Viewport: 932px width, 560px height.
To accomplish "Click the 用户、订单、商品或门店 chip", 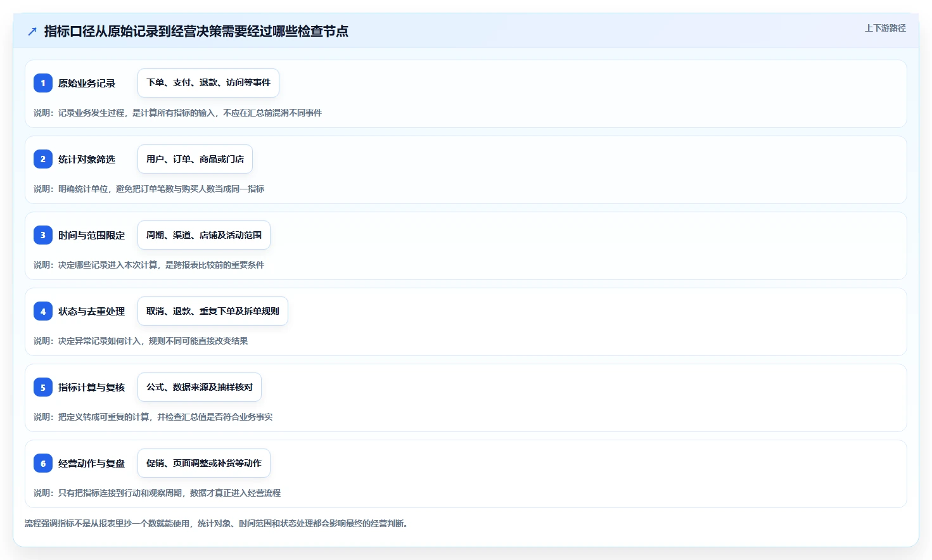I will coord(195,159).
